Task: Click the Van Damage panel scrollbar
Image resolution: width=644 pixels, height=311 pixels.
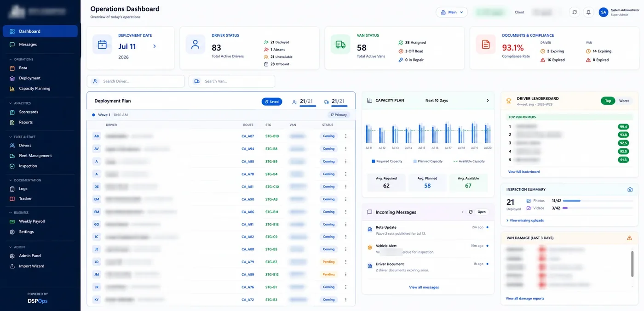Action: [632, 263]
